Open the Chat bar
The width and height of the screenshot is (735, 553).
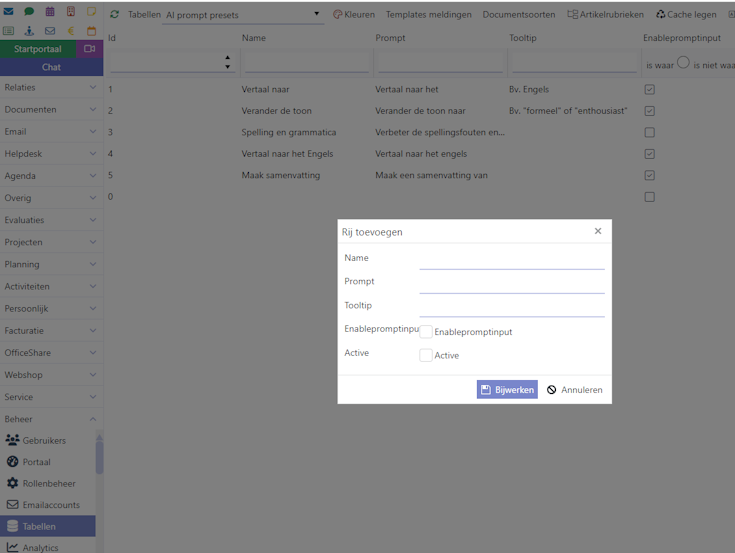[x=52, y=67]
